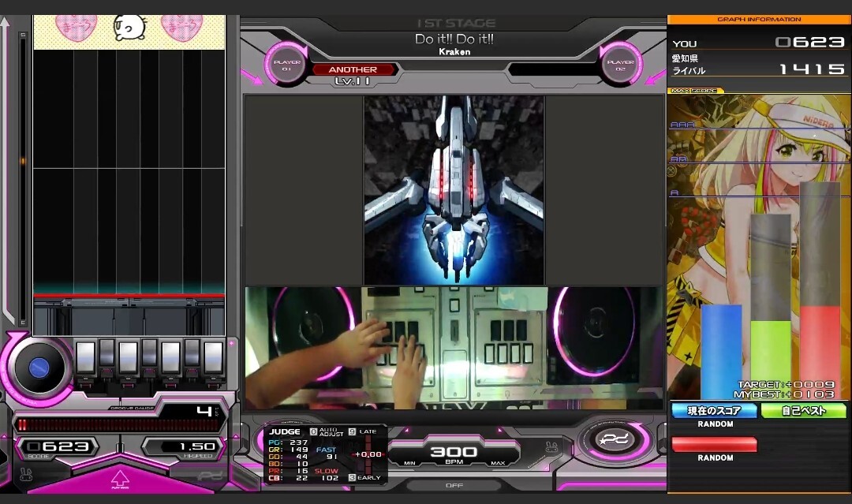Click the pink up arrow below the score
The height and width of the screenshot is (504, 852).
pyautogui.click(x=120, y=479)
